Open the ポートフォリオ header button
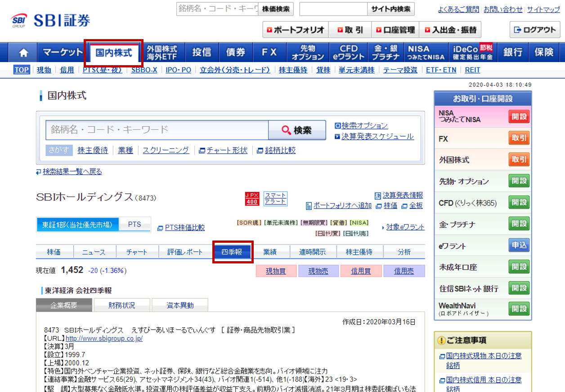 point(296,30)
